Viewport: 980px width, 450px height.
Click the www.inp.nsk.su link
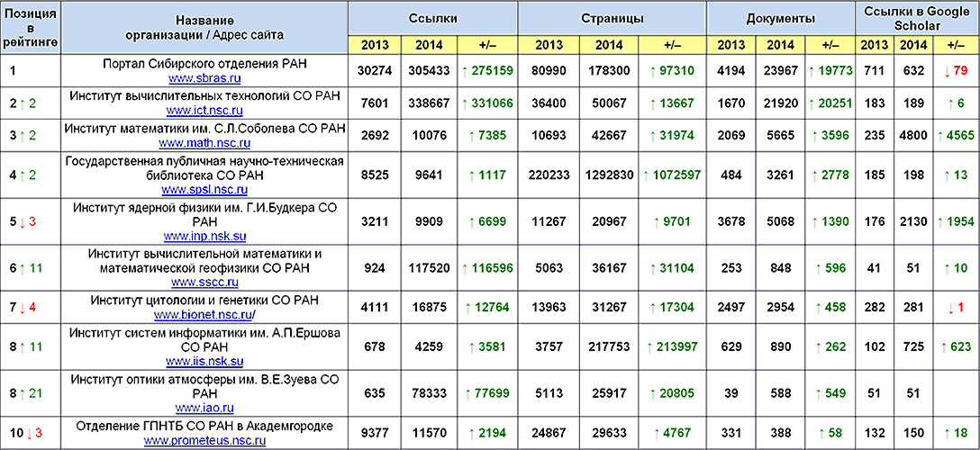204,237
